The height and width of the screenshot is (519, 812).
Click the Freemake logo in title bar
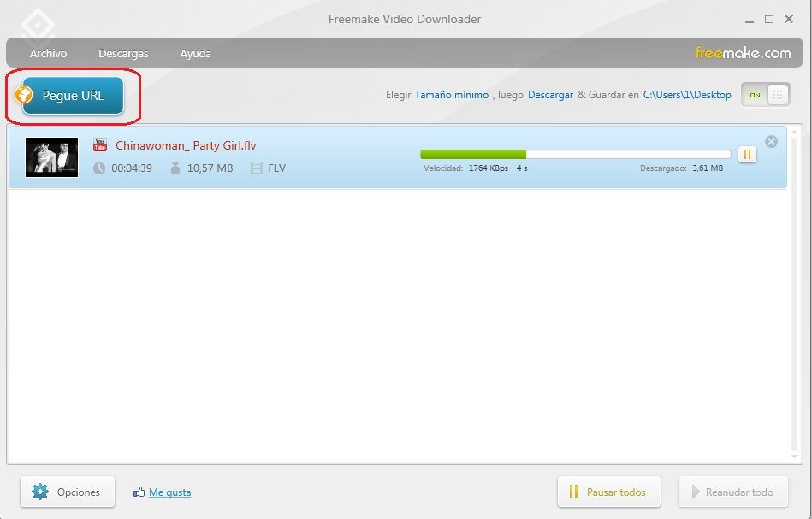pyautogui.click(x=38, y=25)
